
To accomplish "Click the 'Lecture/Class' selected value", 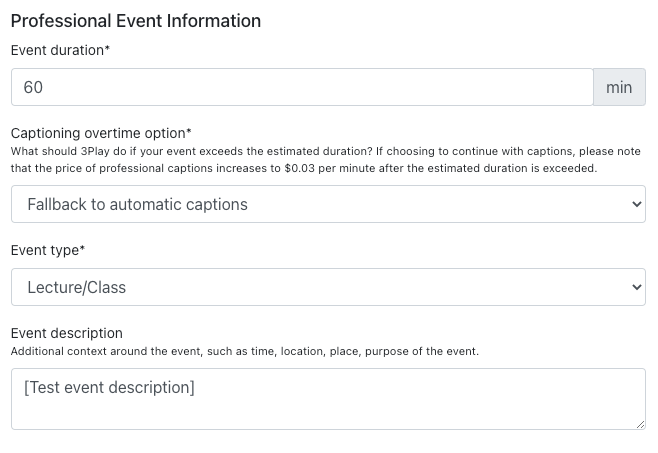I will (x=77, y=287).
